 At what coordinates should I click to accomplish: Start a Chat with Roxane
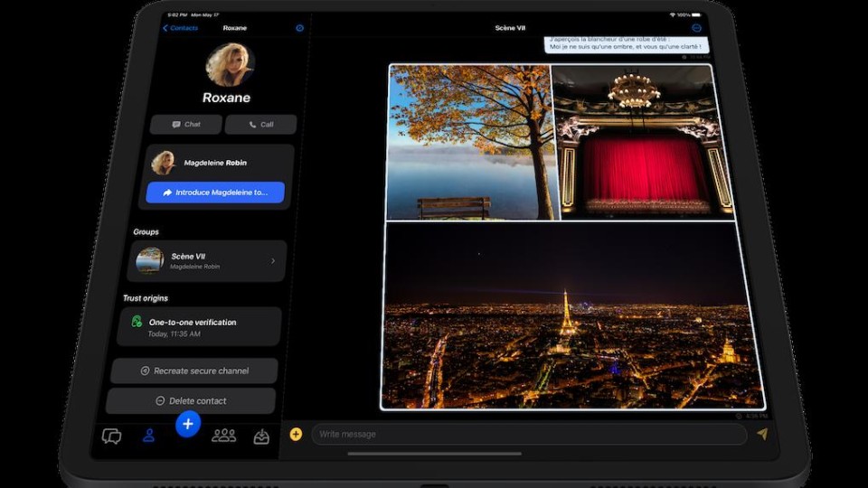[x=186, y=125]
